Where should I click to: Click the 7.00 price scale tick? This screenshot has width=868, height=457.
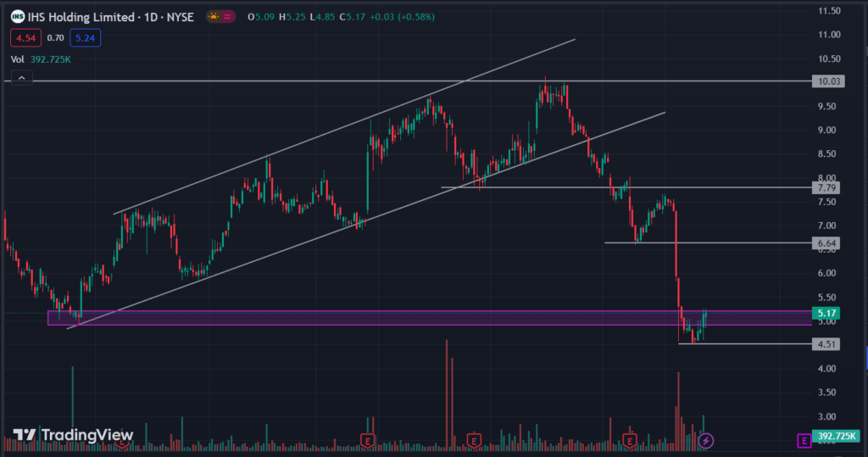click(826, 226)
